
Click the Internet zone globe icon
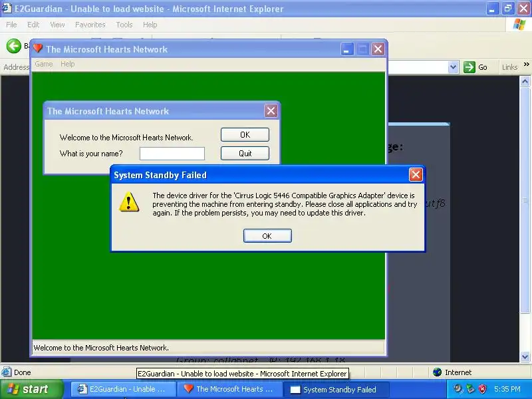[438, 372]
